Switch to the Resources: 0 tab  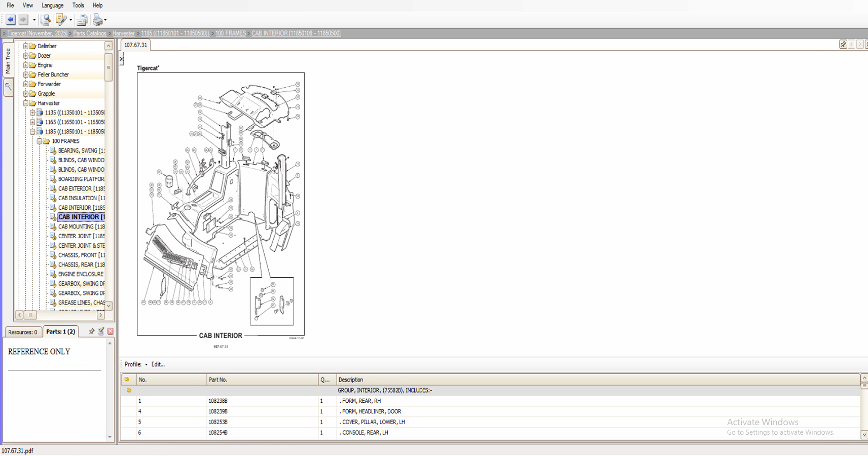tap(23, 331)
